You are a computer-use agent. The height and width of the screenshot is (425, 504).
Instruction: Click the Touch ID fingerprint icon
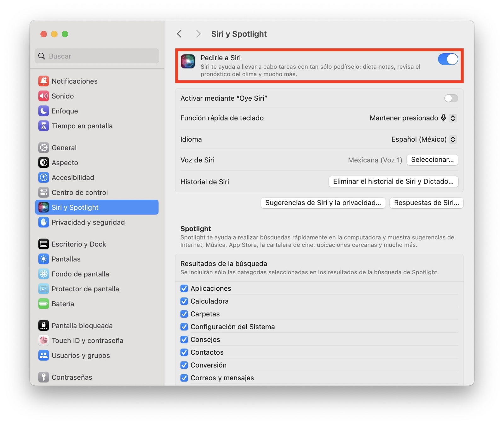43,341
